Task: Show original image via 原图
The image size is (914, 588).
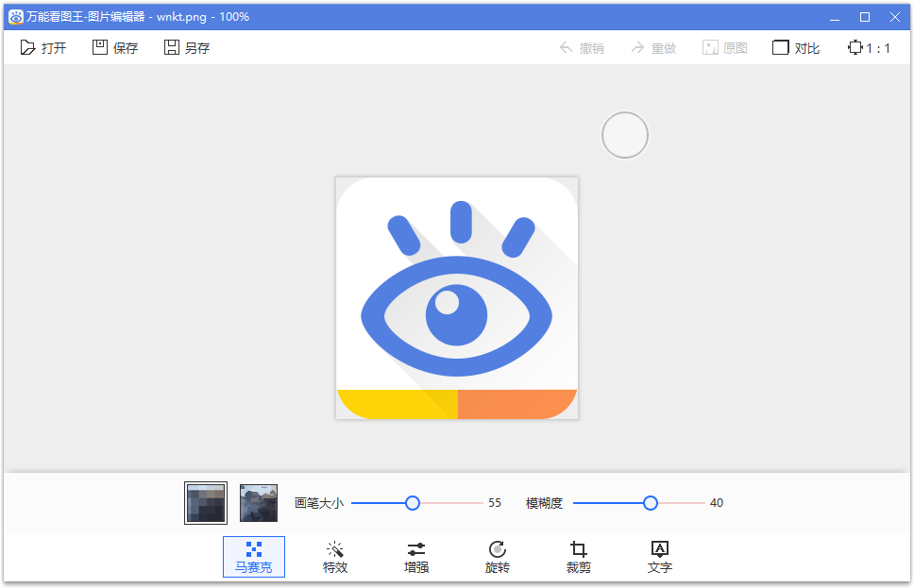Action: point(725,48)
